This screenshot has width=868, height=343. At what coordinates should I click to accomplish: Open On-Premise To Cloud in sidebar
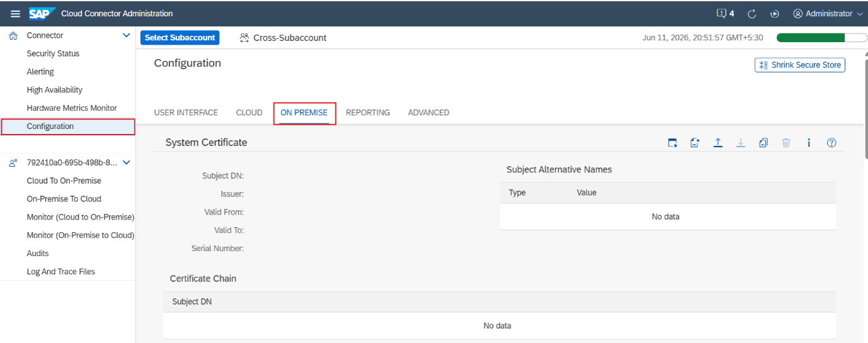coord(64,199)
